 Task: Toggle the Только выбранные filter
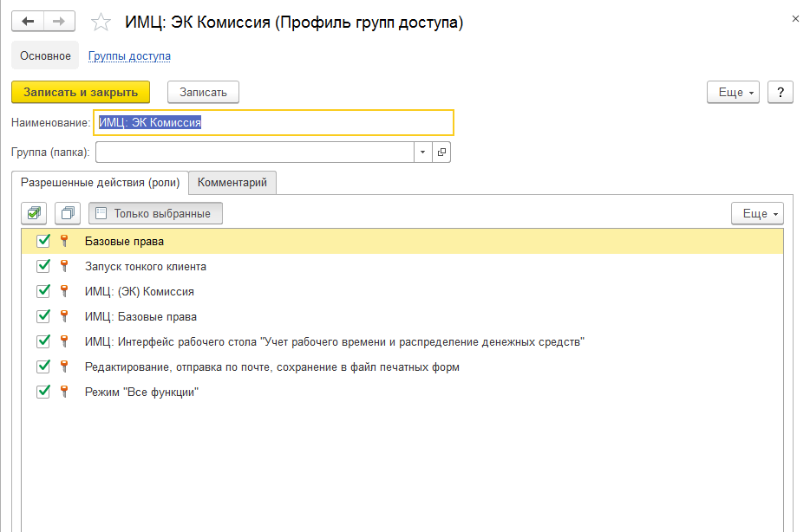(155, 213)
